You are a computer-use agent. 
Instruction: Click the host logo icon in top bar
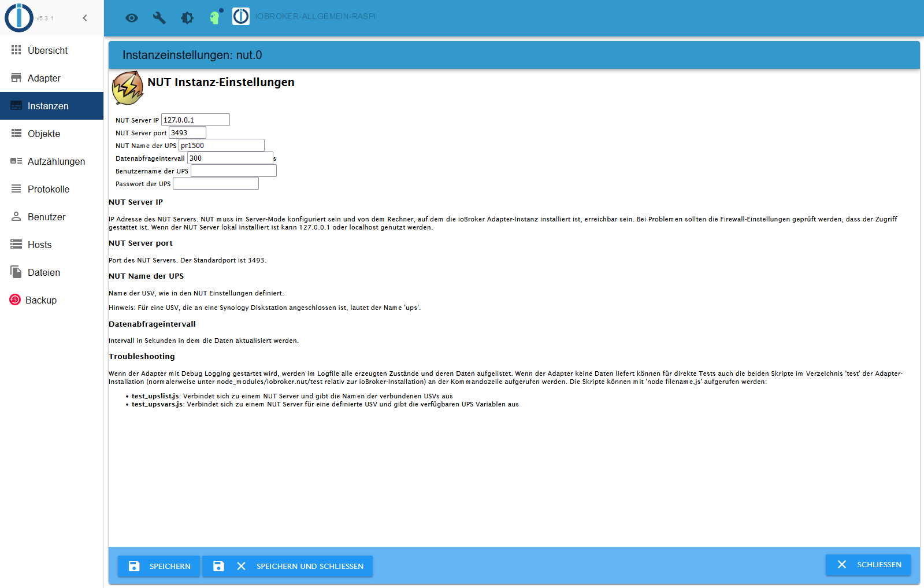[241, 16]
